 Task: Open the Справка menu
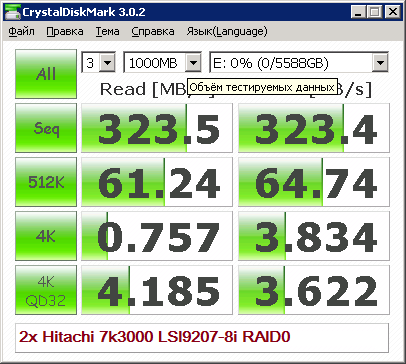153,31
